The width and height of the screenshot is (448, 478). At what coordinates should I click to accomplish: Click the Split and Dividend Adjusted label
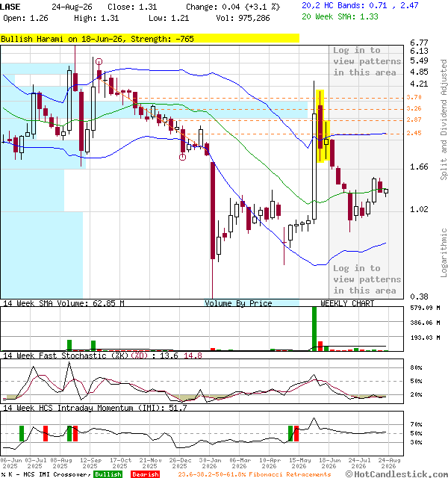444,119
